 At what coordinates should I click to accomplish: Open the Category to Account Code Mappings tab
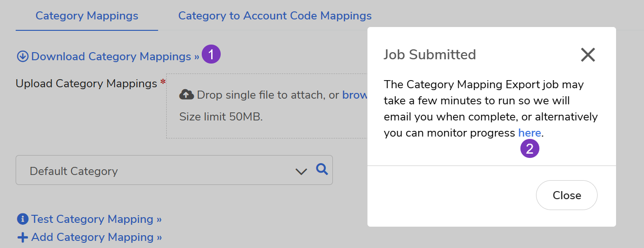tap(275, 16)
